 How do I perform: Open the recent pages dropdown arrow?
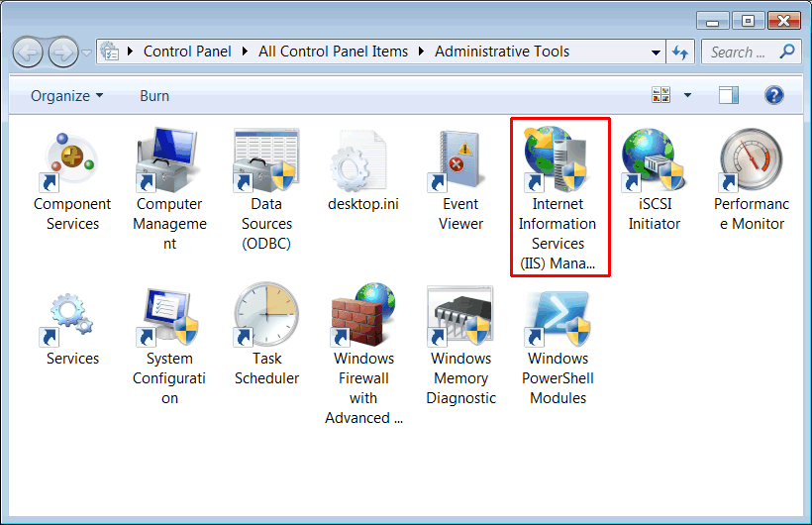point(86,52)
